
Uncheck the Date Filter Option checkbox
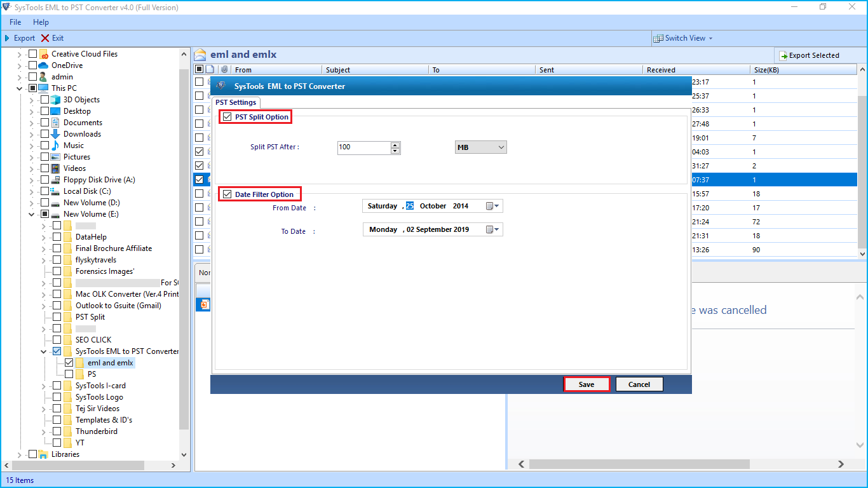(227, 194)
